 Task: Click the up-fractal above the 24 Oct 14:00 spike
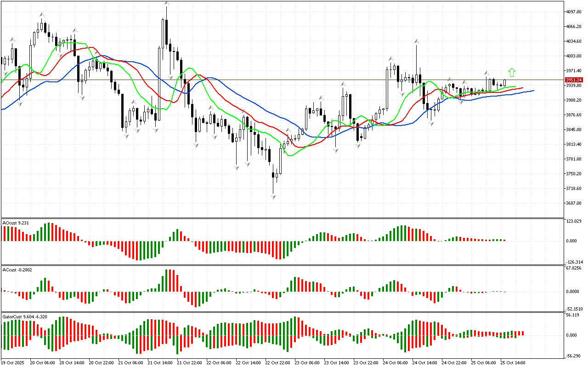click(417, 41)
